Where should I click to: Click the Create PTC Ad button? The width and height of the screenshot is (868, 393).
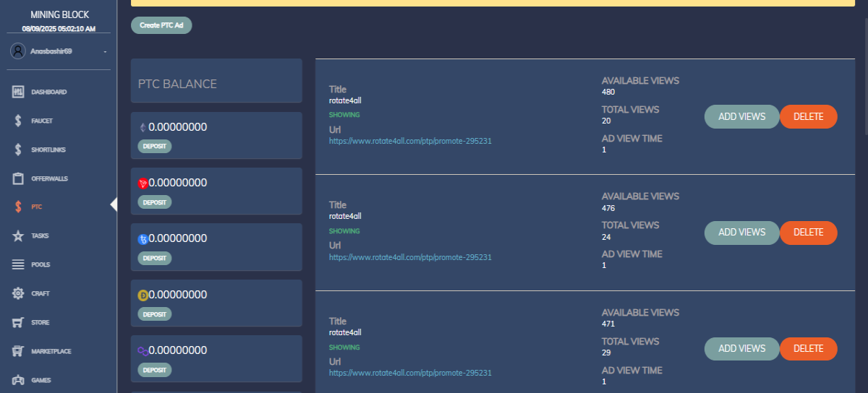[161, 25]
